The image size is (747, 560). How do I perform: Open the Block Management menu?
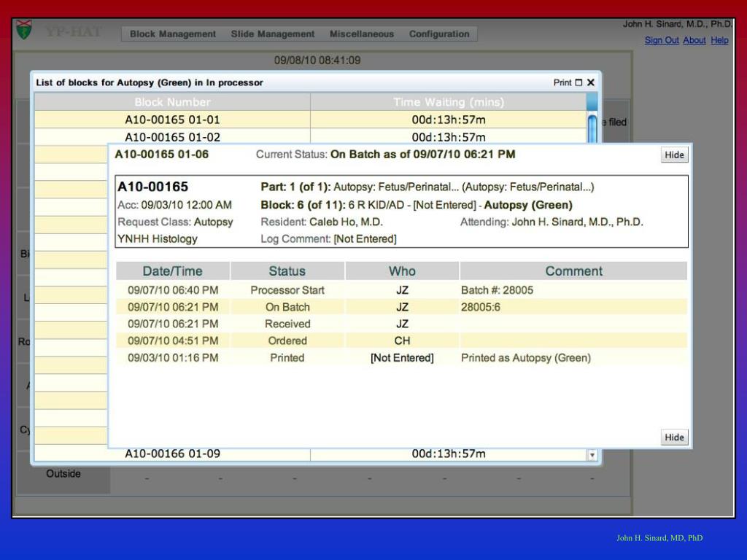(173, 34)
